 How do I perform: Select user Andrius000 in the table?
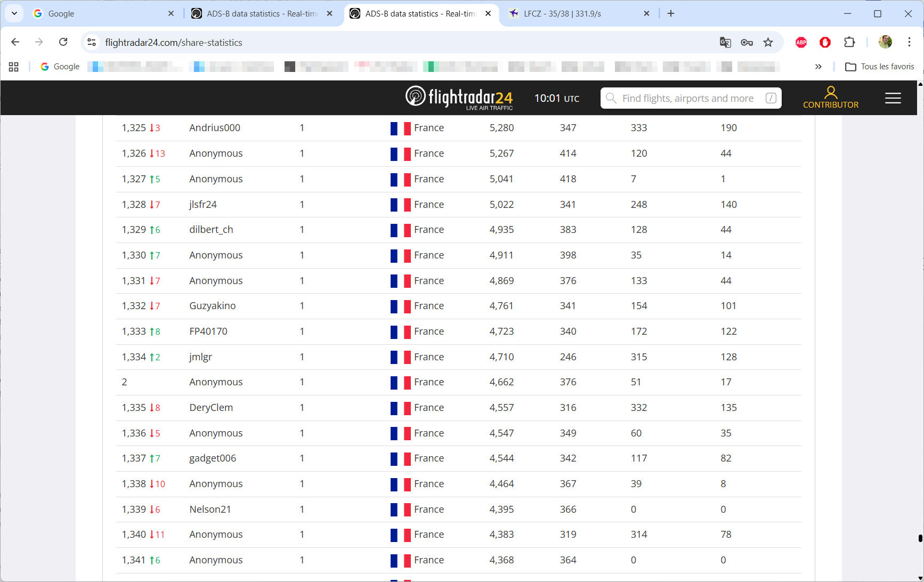215,128
